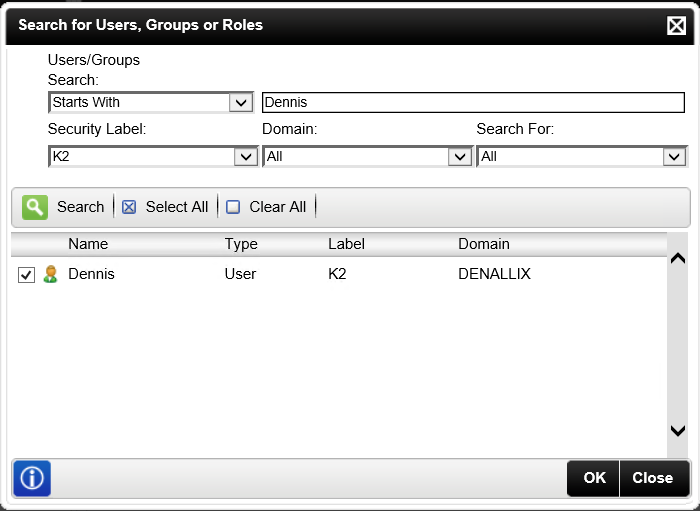Open the Security Label K2 dropdown
700x511 pixels.
click(x=153, y=157)
